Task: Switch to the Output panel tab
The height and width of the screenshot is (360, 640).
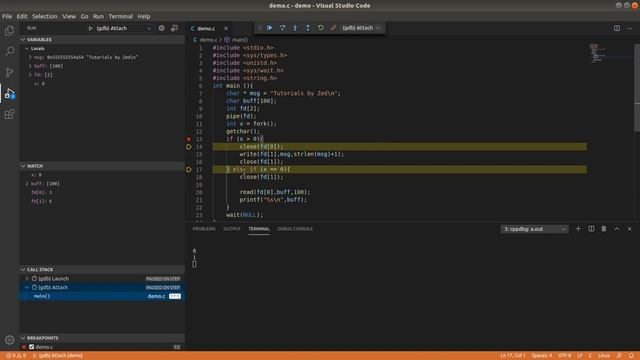Action: (231, 229)
